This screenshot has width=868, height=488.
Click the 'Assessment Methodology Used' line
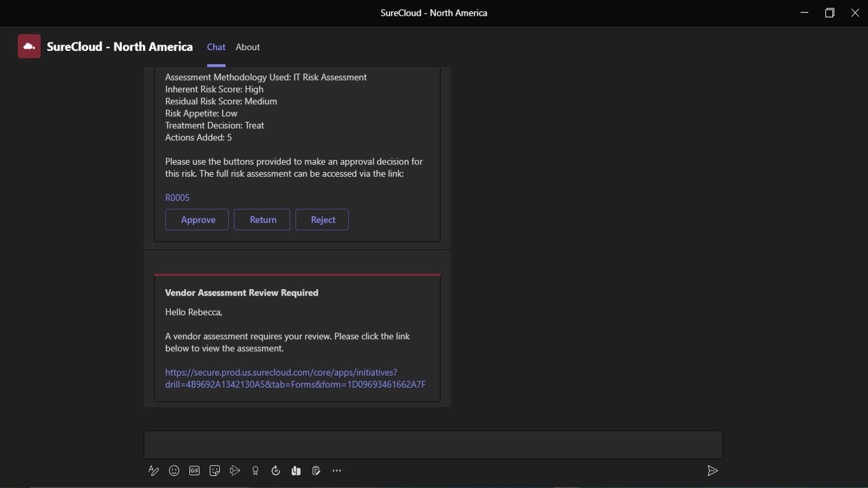266,78
